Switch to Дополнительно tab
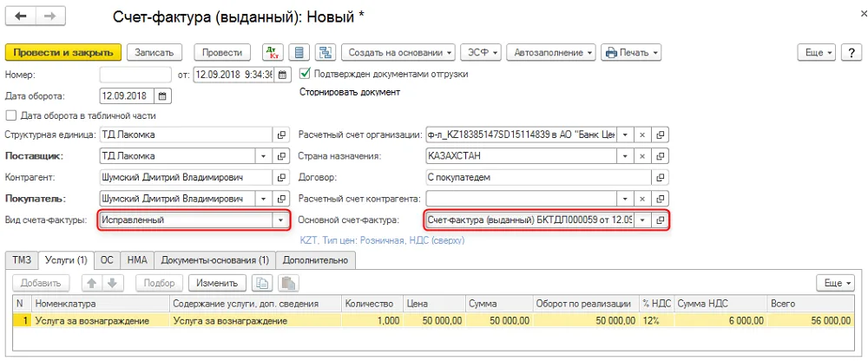Viewport: 868px width, 361px height. coord(316,259)
